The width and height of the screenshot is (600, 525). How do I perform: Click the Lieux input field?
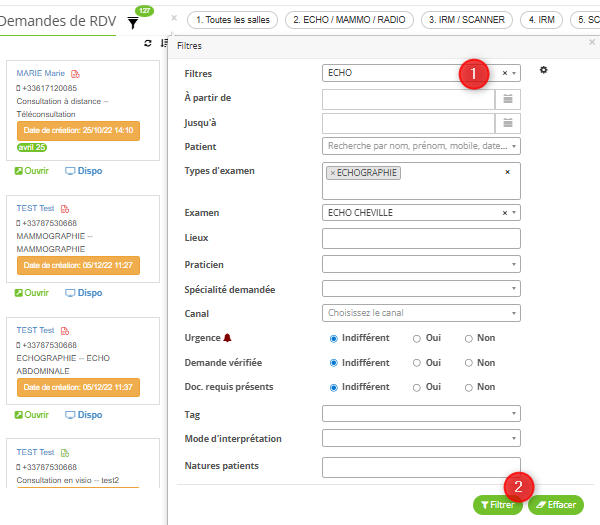[421, 238]
